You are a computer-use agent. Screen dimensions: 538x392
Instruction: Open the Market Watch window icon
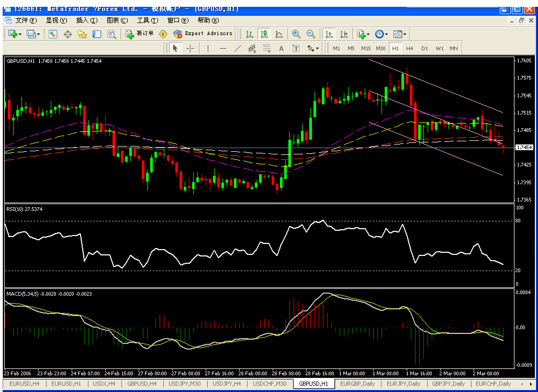53,33
